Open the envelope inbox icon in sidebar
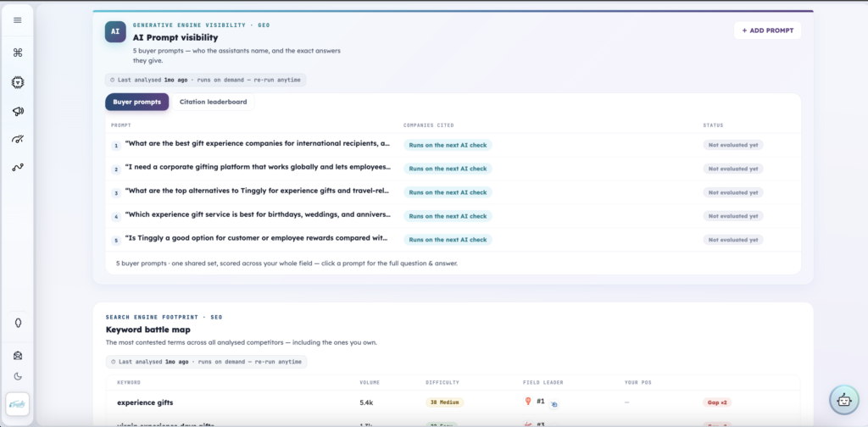 [18, 355]
